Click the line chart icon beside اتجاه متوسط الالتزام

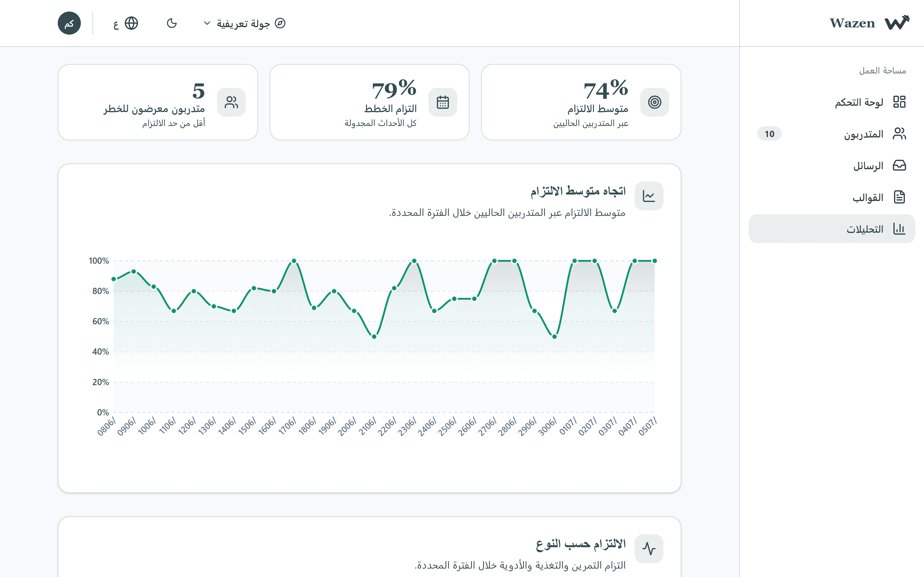pyautogui.click(x=649, y=196)
